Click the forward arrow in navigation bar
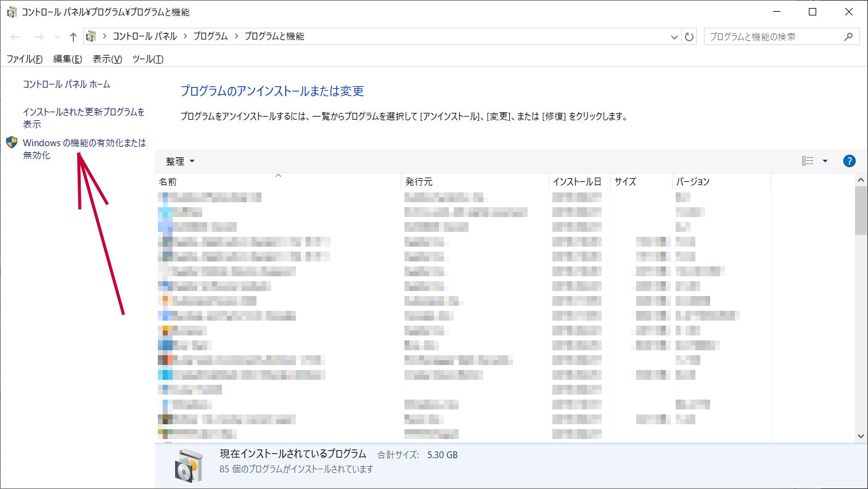 point(39,37)
